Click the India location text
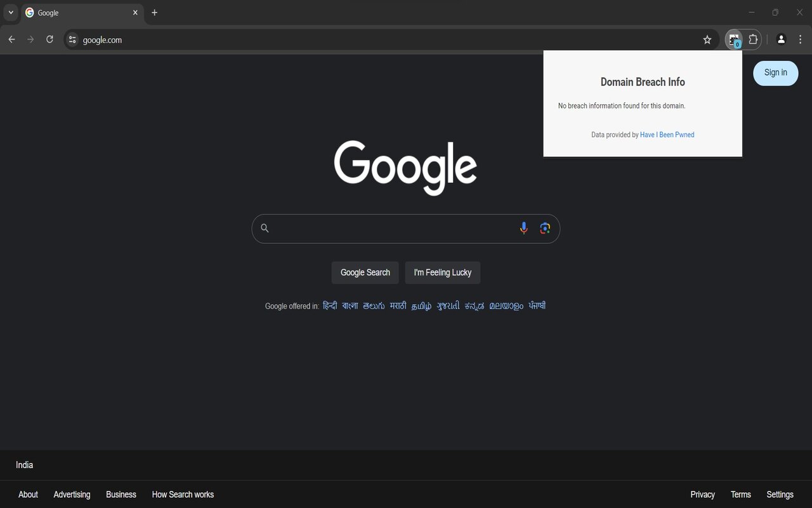The width and height of the screenshot is (812, 508). (24, 465)
